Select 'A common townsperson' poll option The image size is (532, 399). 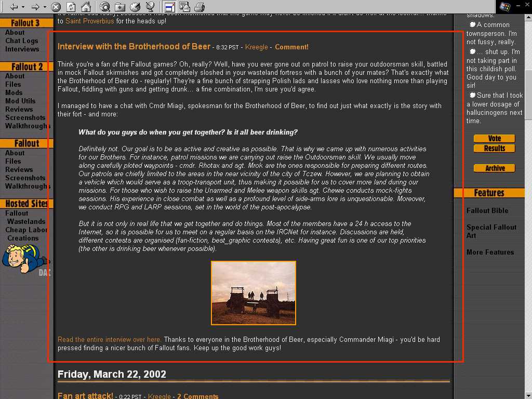(472, 24)
